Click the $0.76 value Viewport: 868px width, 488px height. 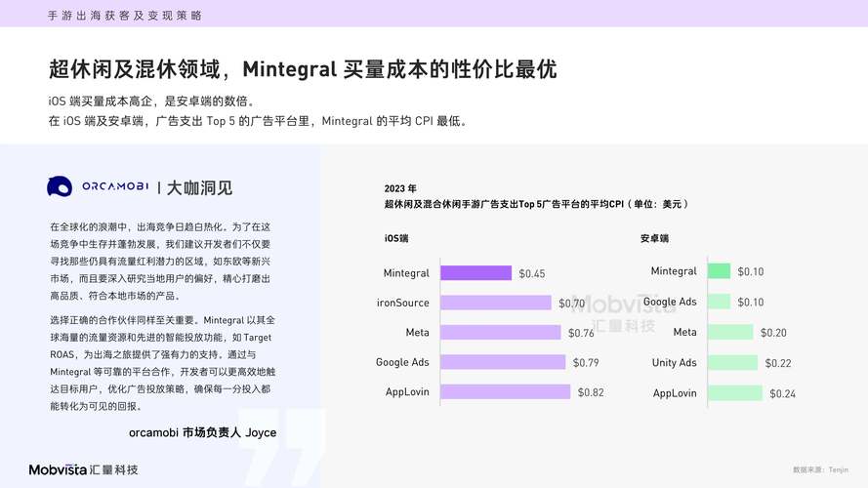point(581,333)
